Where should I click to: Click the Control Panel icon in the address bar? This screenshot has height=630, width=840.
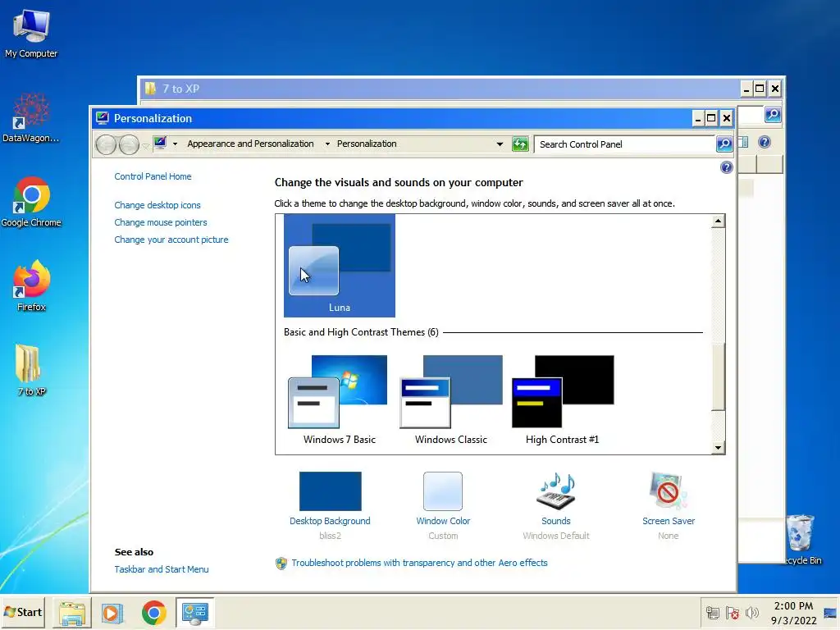click(x=160, y=143)
